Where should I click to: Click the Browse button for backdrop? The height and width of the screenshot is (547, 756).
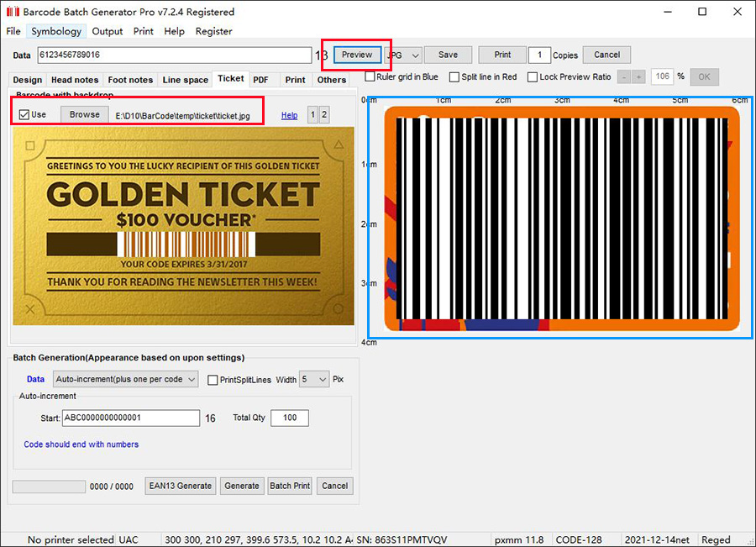[x=84, y=115]
